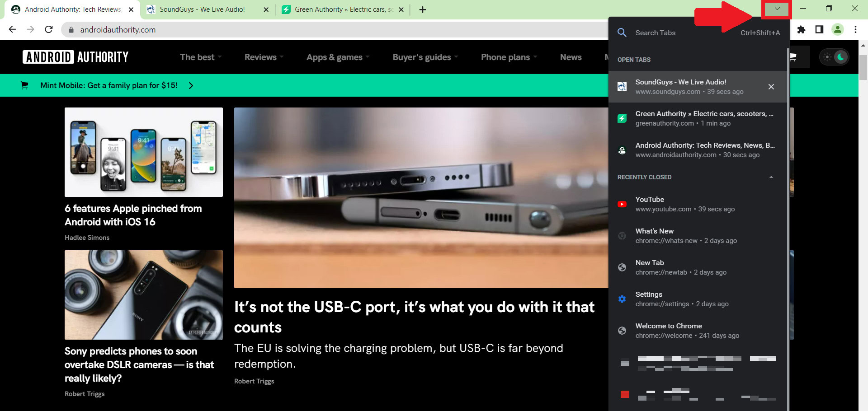Viewport: 868px width, 411px height.
Task: Open the side panel icon
Action: coord(819,29)
